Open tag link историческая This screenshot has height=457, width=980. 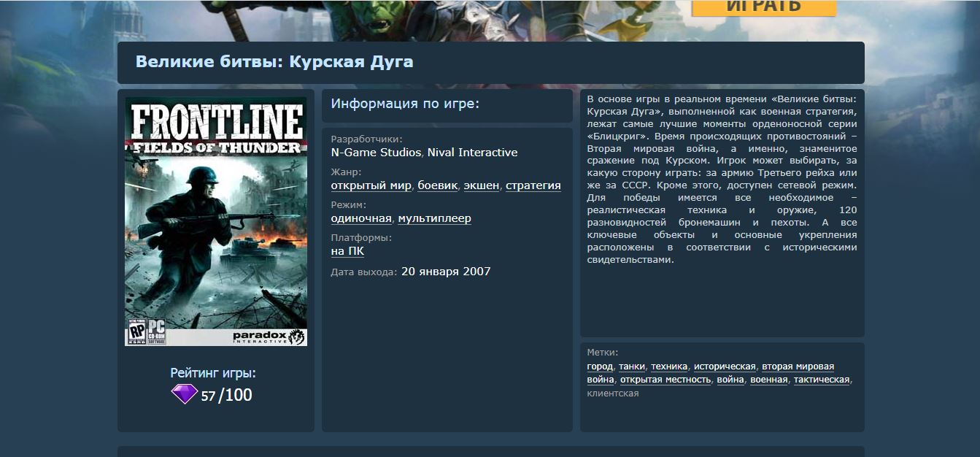click(725, 366)
